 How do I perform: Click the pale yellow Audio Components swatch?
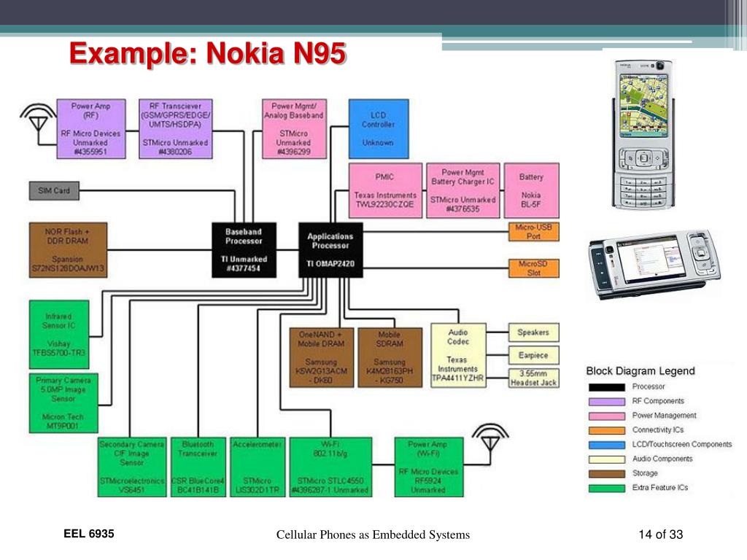coord(606,459)
